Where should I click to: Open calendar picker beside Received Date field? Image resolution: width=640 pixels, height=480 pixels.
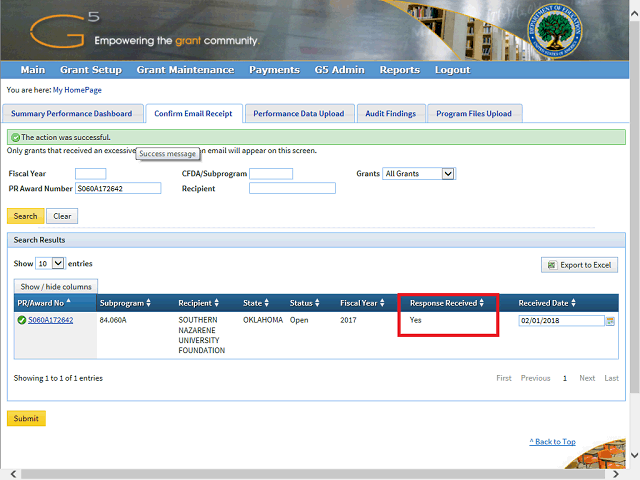[610, 321]
